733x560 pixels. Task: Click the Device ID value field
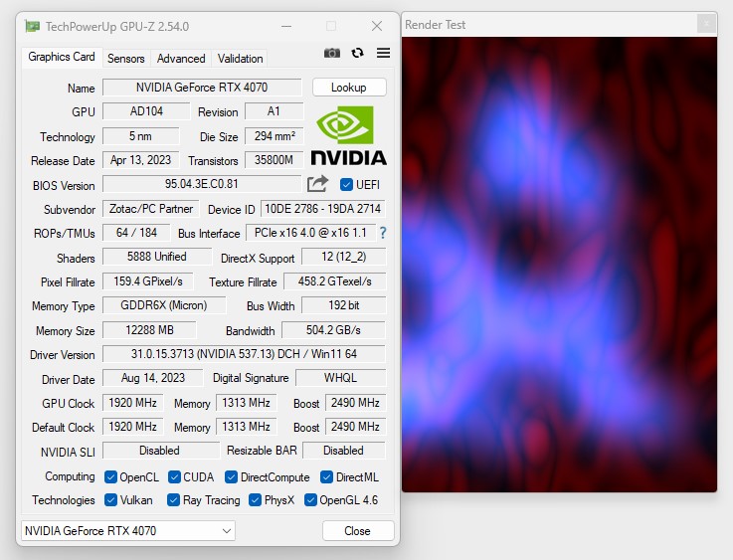click(x=323, y=209)
